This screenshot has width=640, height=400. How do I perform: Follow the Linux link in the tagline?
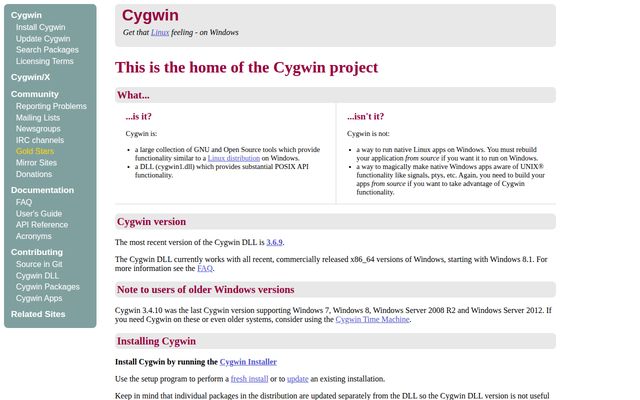160,33
